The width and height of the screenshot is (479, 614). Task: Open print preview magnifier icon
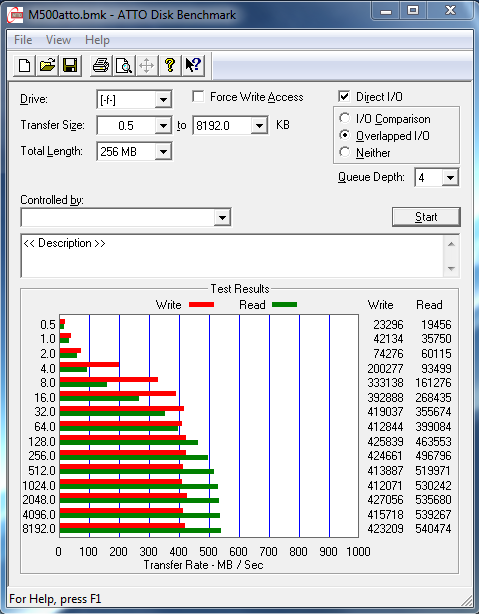tap(124, 65)
